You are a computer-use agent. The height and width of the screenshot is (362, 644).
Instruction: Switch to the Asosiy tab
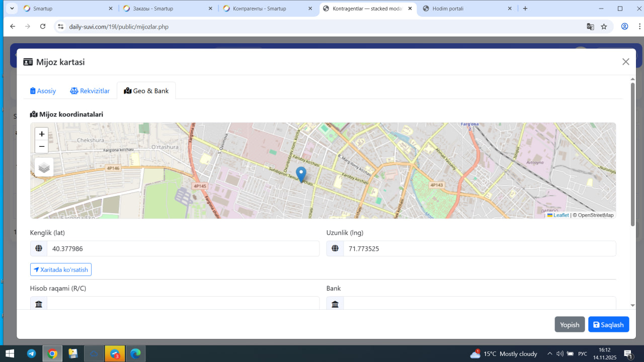tap(43, 91)
